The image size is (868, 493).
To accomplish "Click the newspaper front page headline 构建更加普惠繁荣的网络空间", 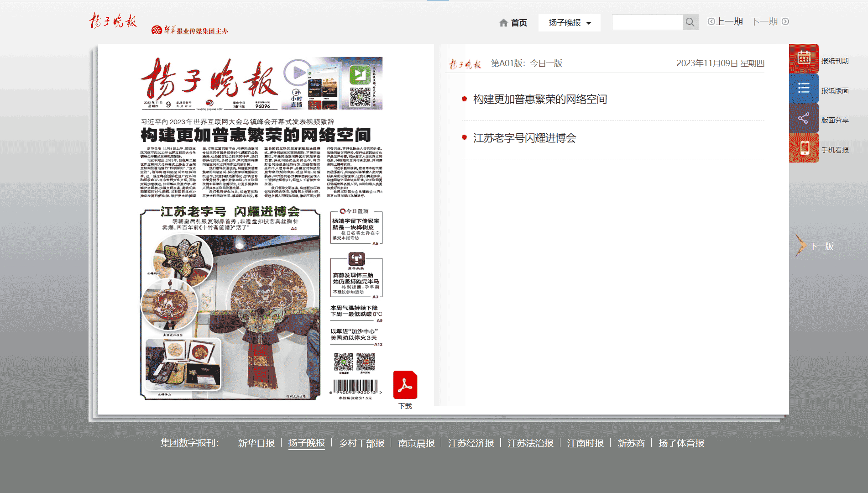I will [256, 135].
